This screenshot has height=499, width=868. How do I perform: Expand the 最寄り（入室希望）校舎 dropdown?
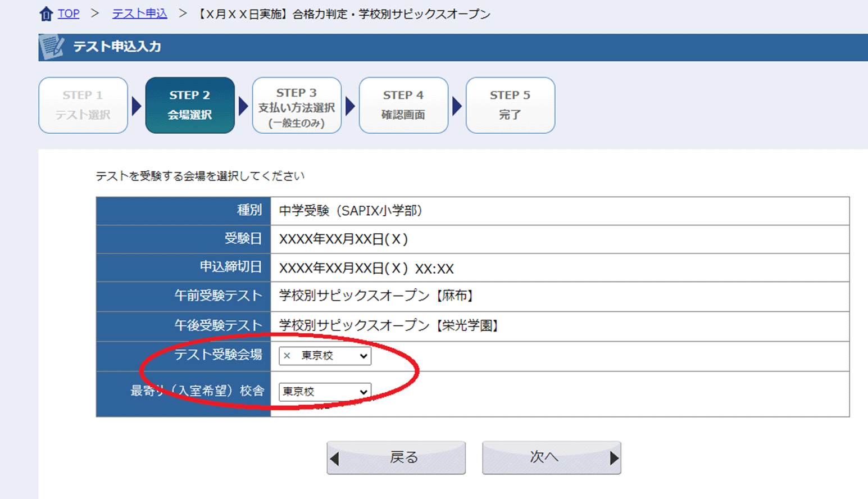click(x=325, y=392)
